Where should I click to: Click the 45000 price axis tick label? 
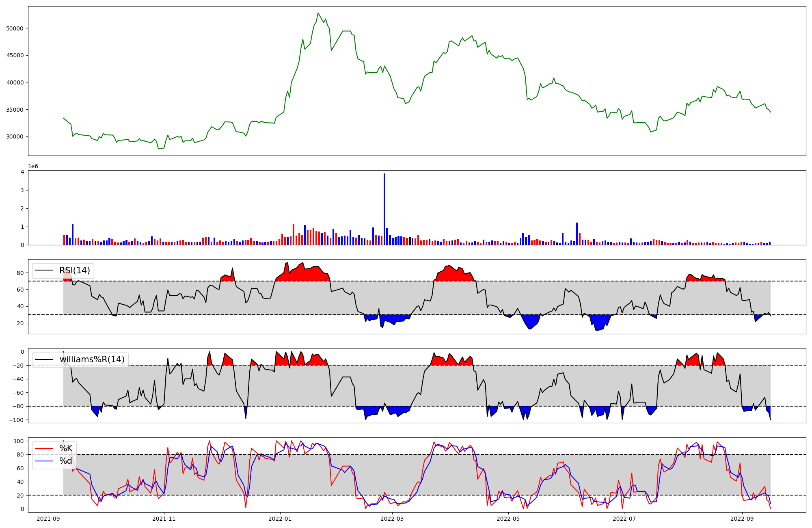(15, 56)
